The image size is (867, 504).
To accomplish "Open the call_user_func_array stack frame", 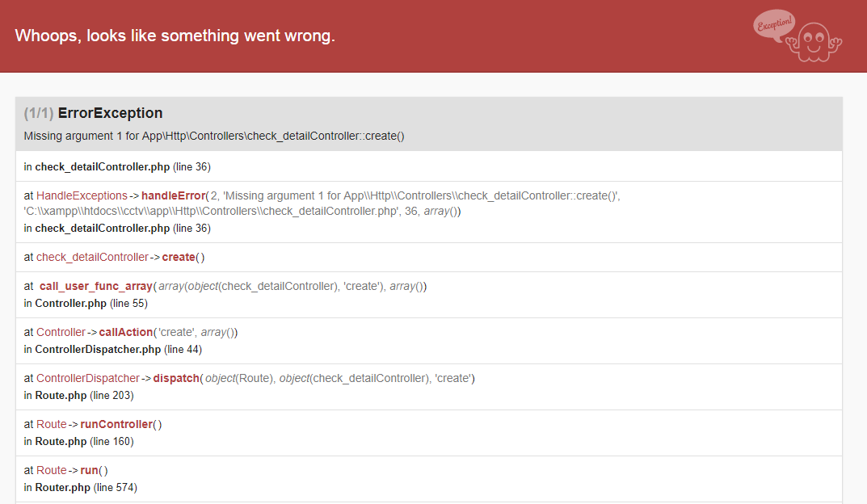I will (x=95, y=286).
